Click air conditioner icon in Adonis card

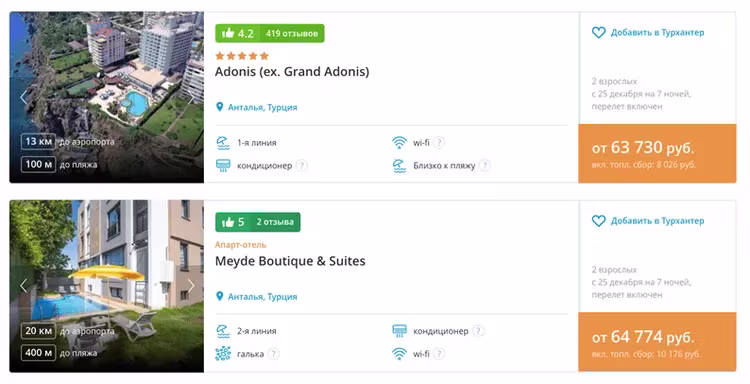[x=223, y=165]
